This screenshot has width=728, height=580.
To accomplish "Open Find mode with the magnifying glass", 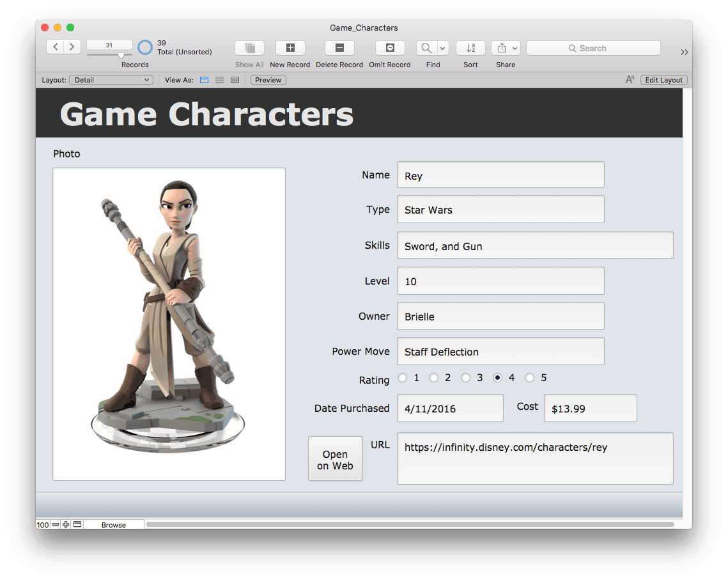I will pyautogui.click(x=425, y=47).
